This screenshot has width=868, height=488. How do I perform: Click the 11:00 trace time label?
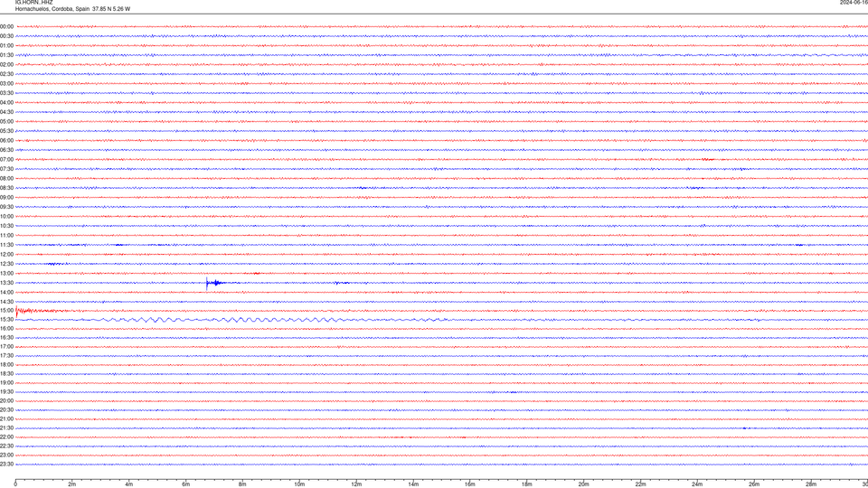coord(6,235)
